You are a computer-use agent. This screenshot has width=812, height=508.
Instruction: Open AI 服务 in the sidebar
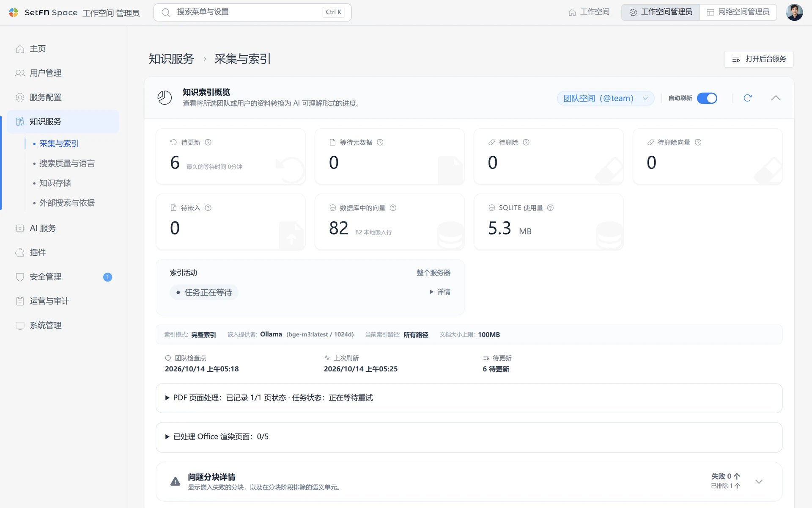coord(63,229)
